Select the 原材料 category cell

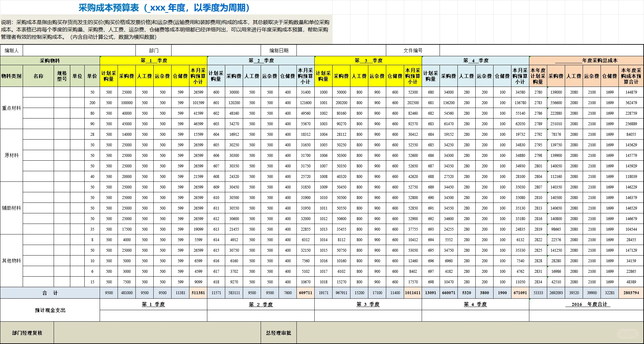click(x=11, y=155)
